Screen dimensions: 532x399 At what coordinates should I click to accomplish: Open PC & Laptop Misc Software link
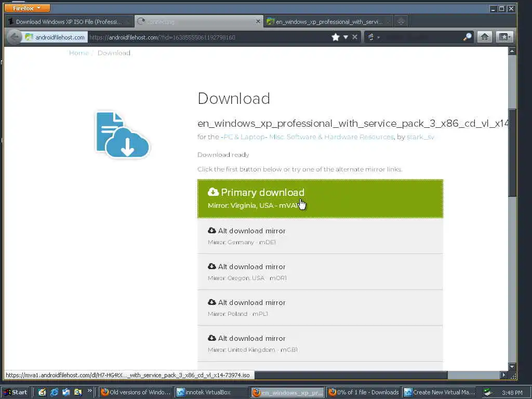click(x=308, y=137)
